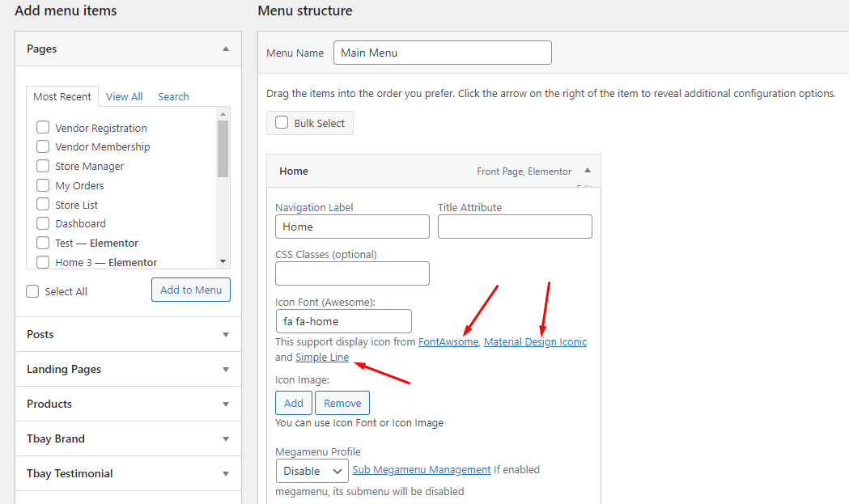Expand the Tbay Brand section
This screenshot has height=504, width=849.
(x=226, y=438)
